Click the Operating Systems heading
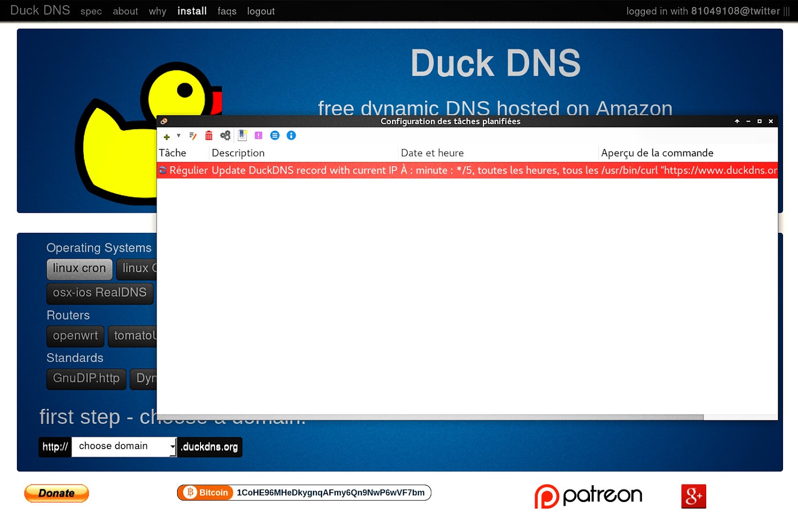Viewport: 798px width, 532px height. click(99, 248)
